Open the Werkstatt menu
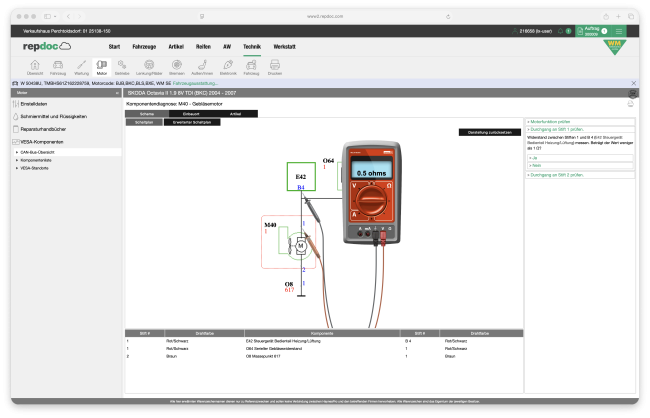This screenshot has width=650, height=418. pos(284,46)
